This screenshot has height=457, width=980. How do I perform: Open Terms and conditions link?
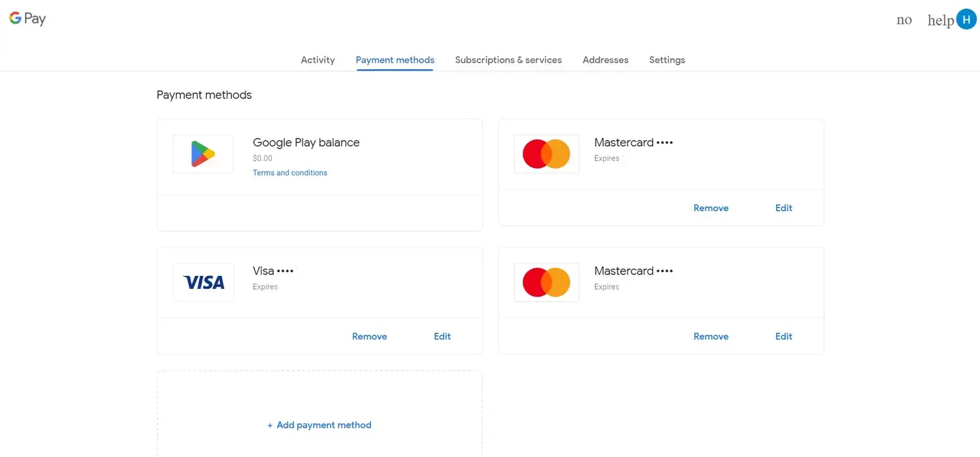(x=290, y=173)
